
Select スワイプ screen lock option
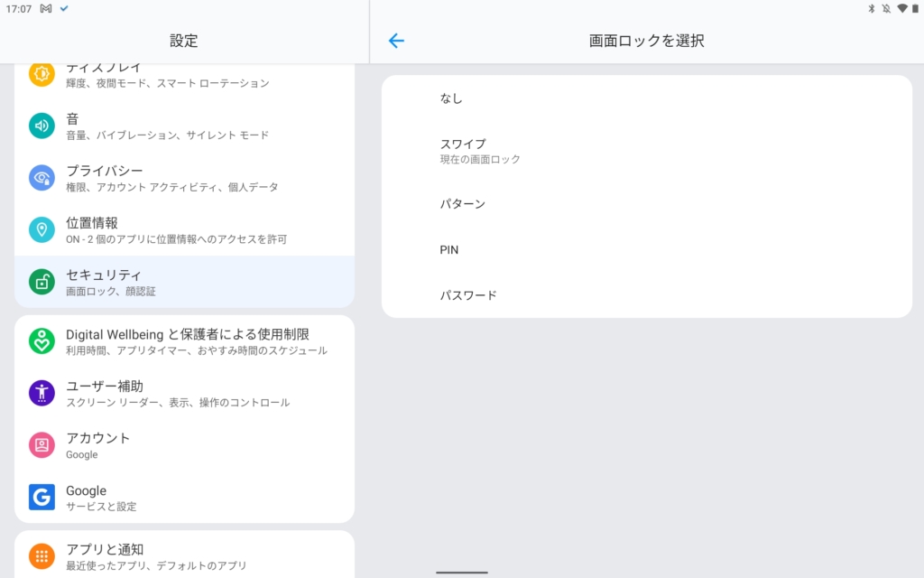(x=463, y=150)
